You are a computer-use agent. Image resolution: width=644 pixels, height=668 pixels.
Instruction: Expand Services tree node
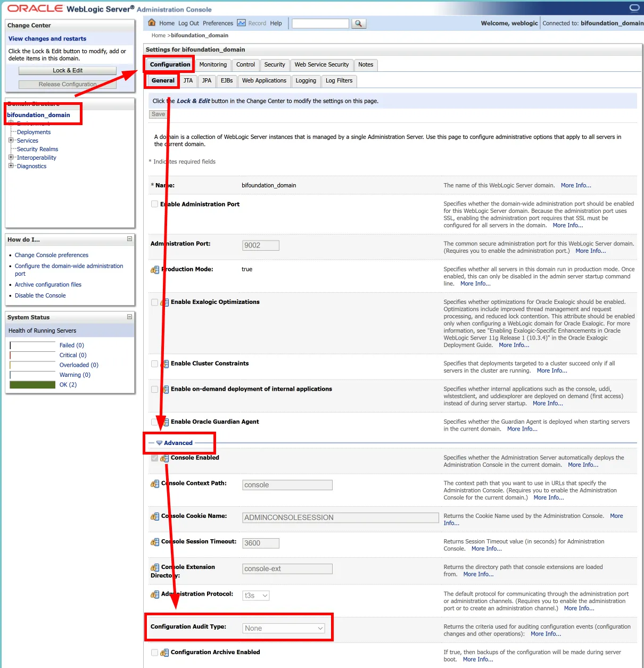tap(11, 141)
